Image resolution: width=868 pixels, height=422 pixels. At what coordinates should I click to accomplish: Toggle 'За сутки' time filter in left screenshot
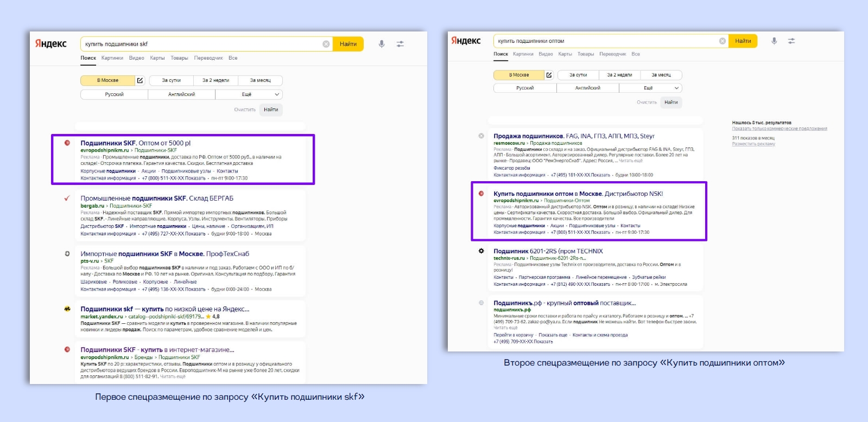[x=171, y=80]
